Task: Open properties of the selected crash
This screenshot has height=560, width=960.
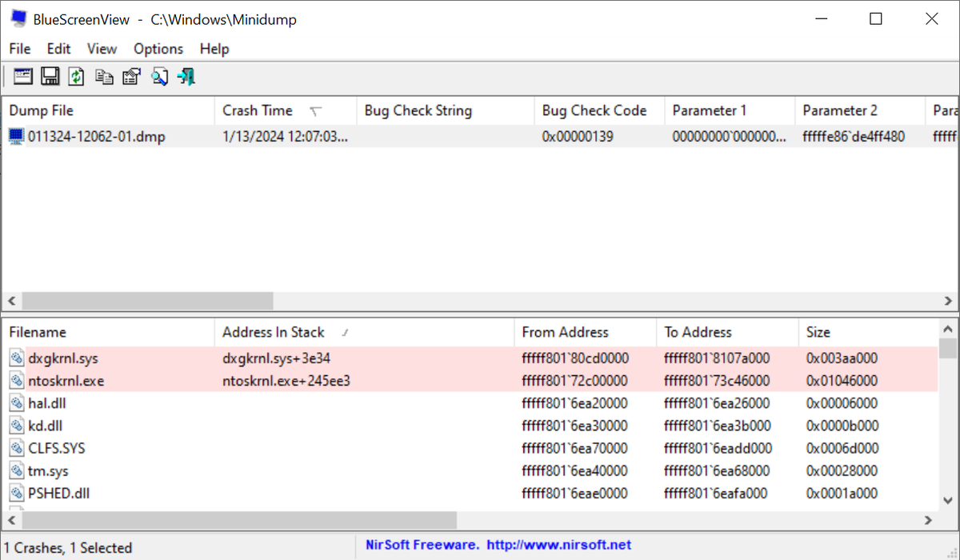Action: coord(131,76)
